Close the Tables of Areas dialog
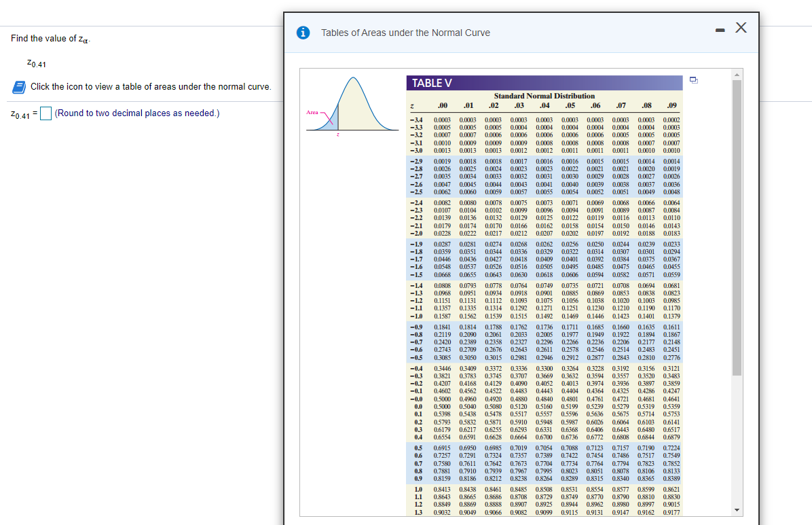The width and height of the screenshot is (812, 525). [740, 28]
